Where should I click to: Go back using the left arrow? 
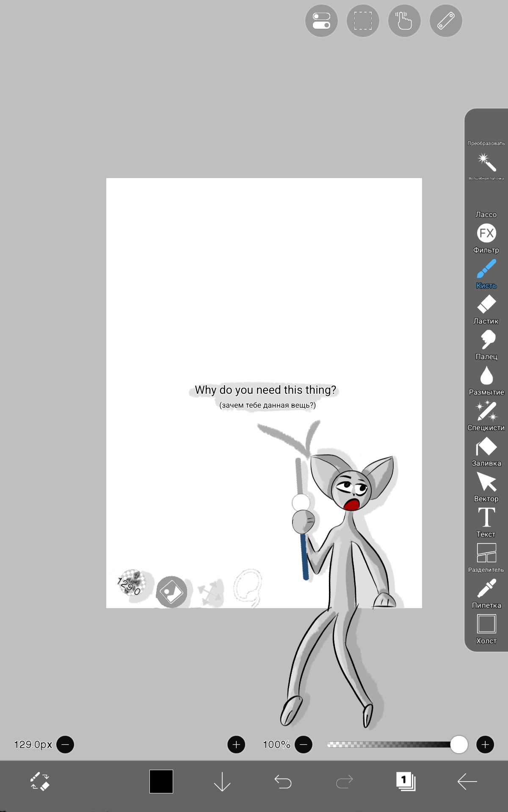coord(467,782)
